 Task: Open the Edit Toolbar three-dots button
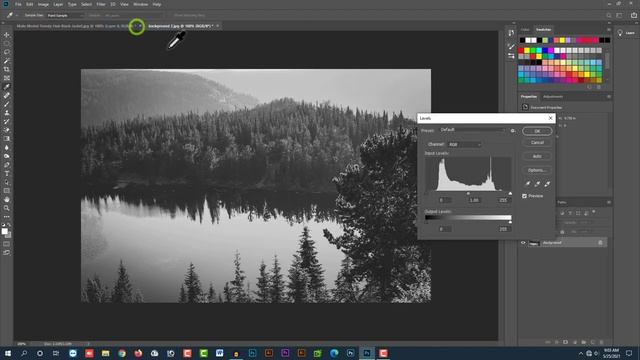(7, 217)
